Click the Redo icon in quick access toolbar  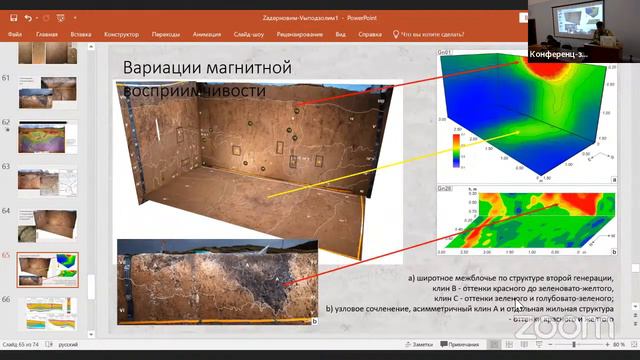point(46,18)
